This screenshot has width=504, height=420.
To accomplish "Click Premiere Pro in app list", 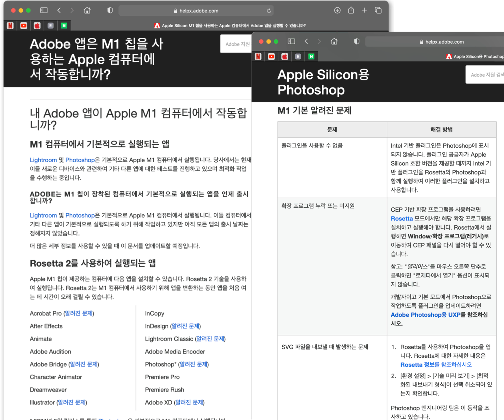I will pyautogui.click(x=162, y=377).
